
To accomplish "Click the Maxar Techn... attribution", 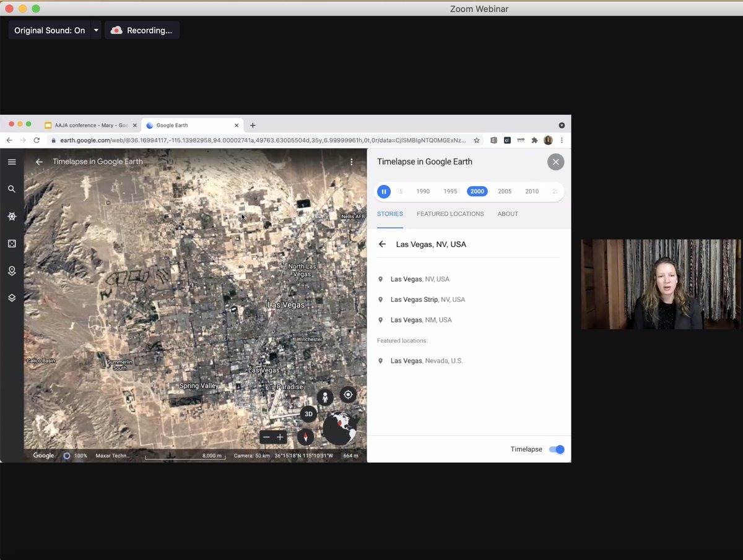I will pyautogui.click(x=113, y=456).
